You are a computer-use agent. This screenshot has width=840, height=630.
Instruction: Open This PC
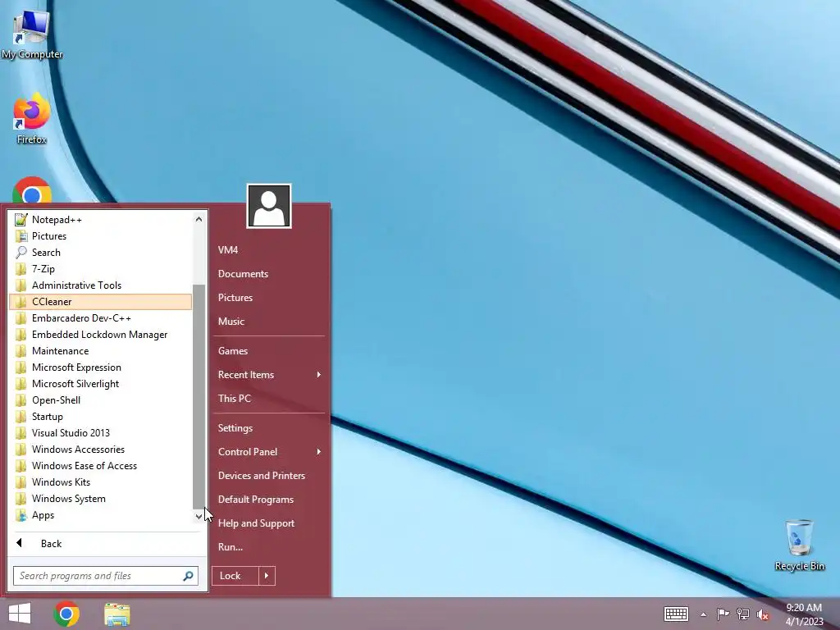[x=269, y=399]
